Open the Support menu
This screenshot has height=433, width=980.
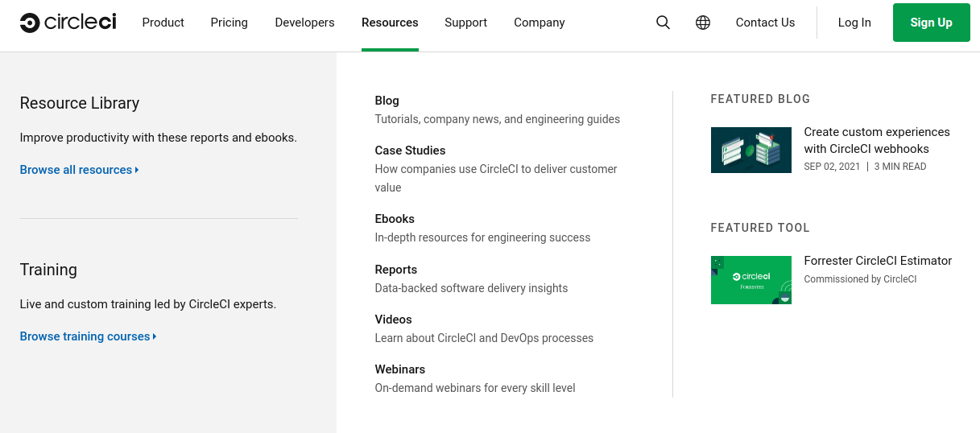click(465, 23)
